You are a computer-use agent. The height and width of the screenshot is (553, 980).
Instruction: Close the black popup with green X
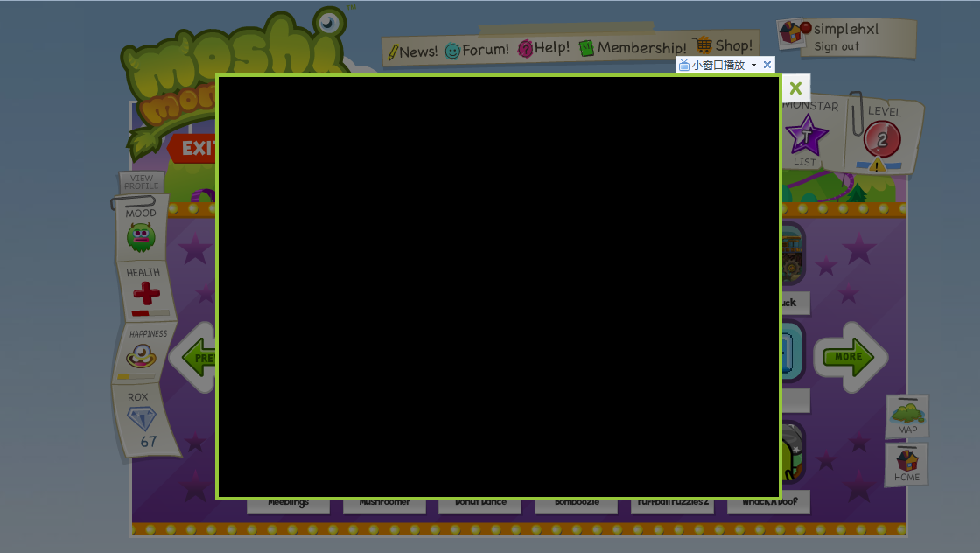point(795,88)
